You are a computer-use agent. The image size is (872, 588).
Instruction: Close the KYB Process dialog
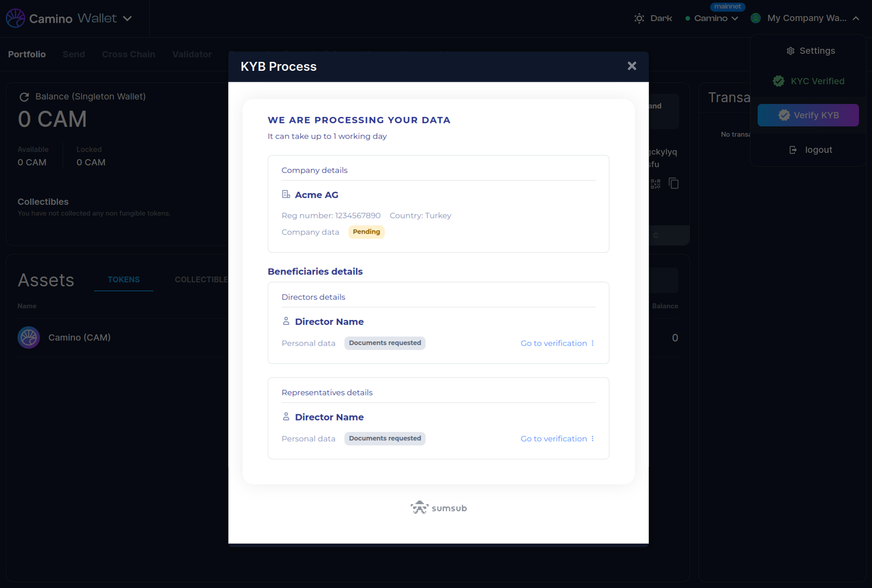(x=632, y=66)
